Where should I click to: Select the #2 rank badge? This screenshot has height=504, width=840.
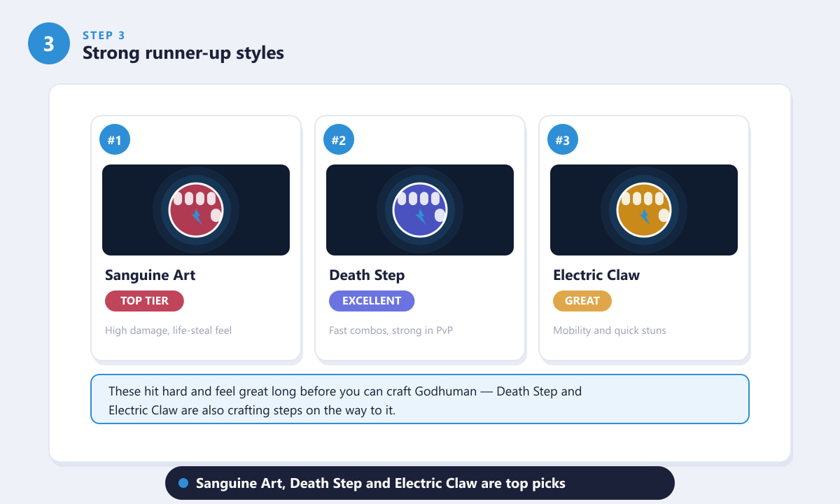point(339,140)
